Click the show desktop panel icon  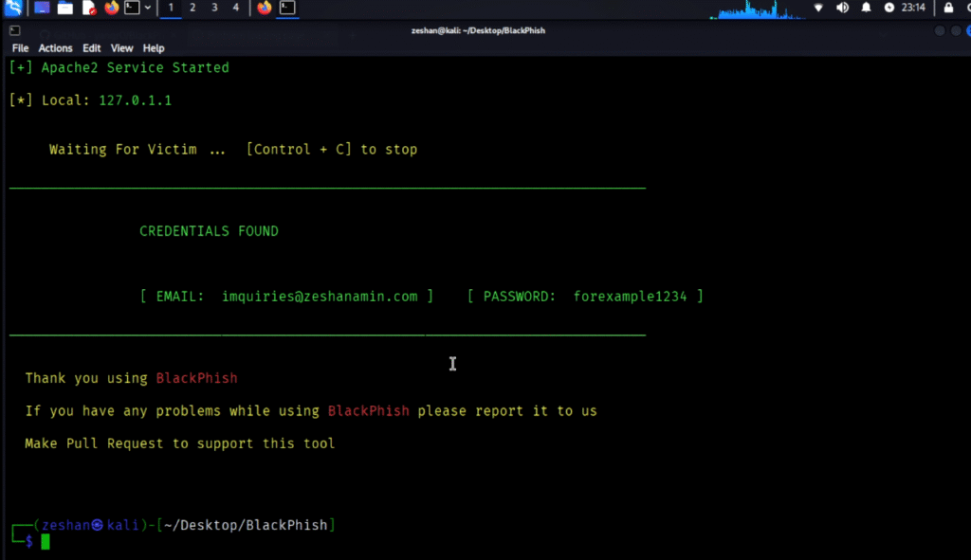pyautogui.click(x=42, y=8)
